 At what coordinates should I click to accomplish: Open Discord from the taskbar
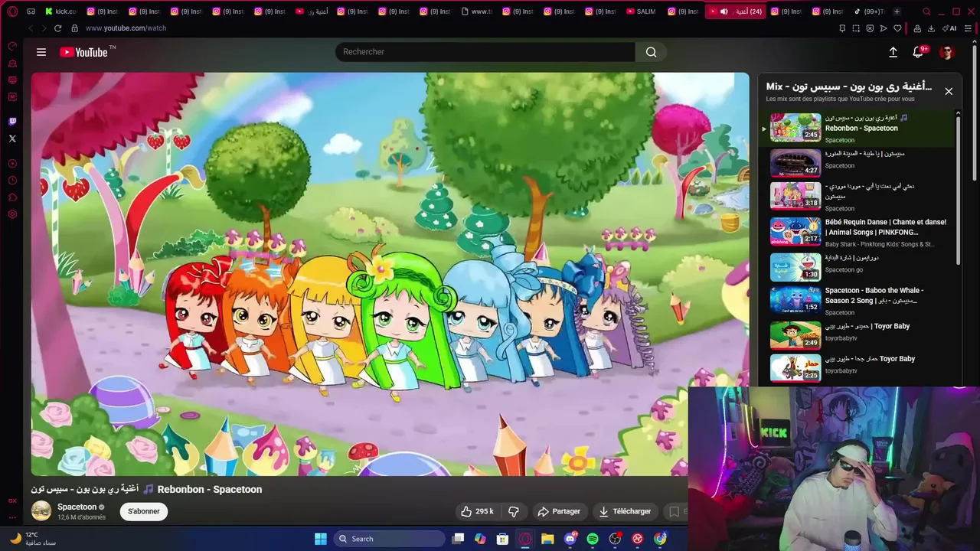coord(570,539)
